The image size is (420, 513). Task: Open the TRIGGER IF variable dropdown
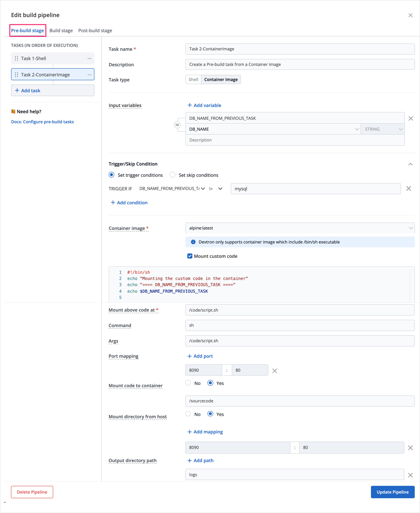tap(172, 189)
